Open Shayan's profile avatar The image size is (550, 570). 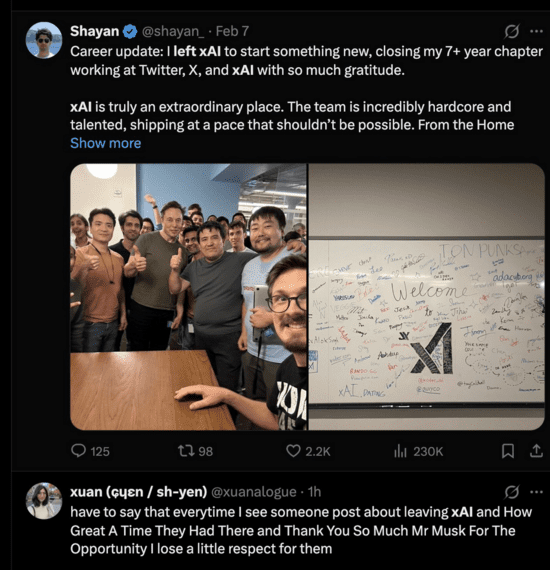coord(44,40)
